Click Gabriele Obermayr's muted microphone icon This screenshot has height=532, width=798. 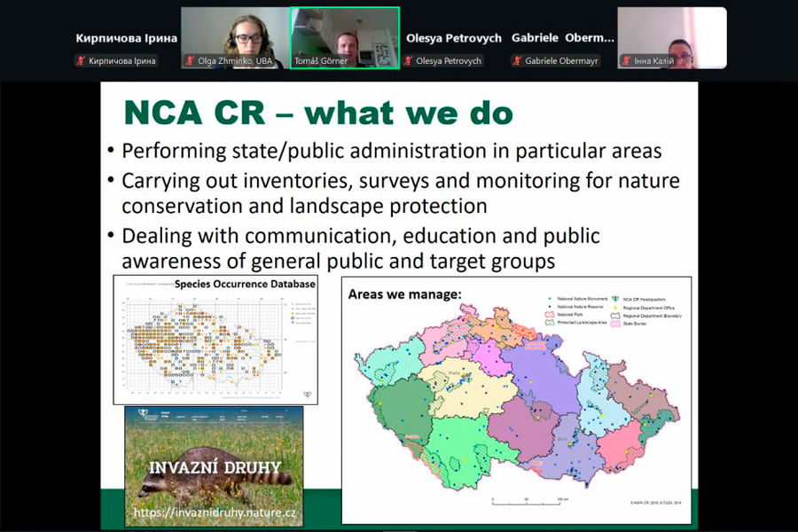tap(518, 61)
